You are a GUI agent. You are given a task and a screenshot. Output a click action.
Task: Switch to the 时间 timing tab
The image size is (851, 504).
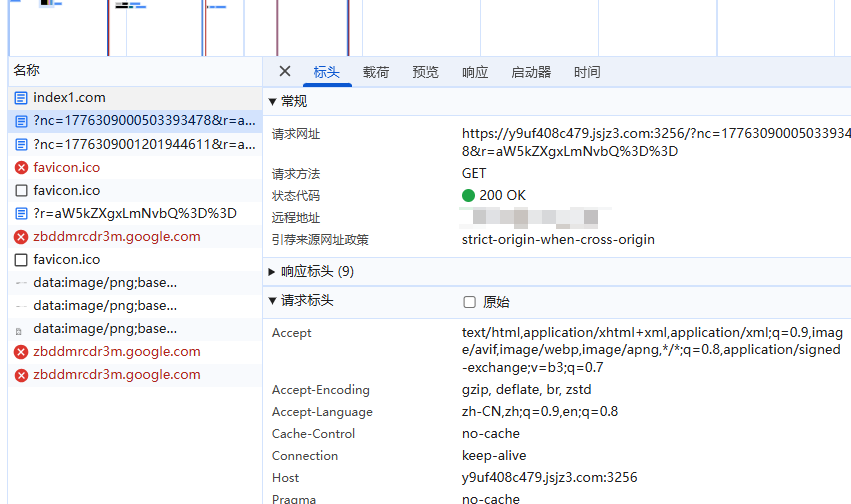coord(587,72)
